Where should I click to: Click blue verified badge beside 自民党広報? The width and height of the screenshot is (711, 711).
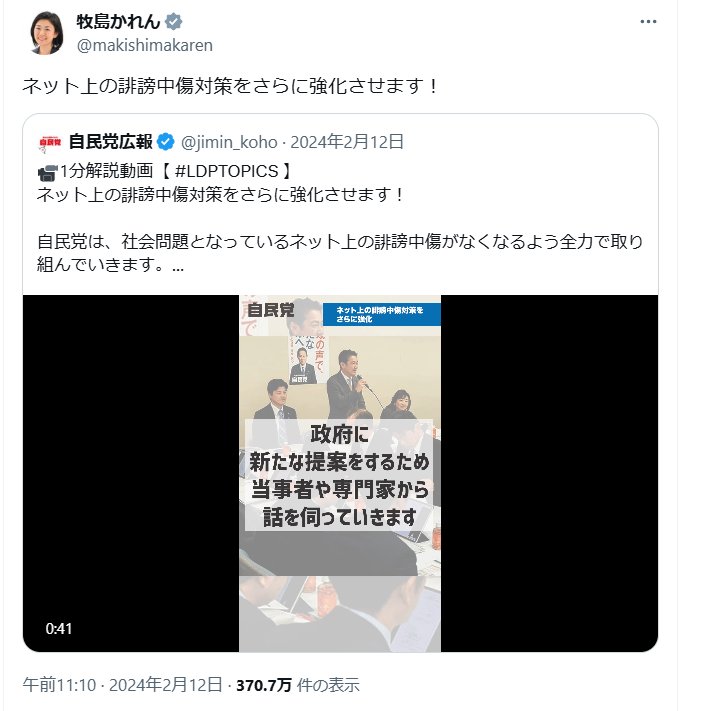(x=166, y=142)
